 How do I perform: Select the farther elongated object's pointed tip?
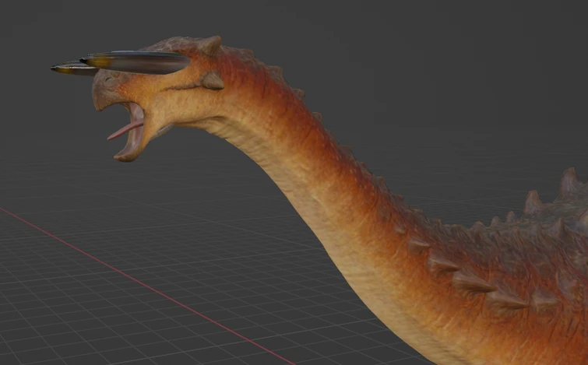click(x=55, y=68)
